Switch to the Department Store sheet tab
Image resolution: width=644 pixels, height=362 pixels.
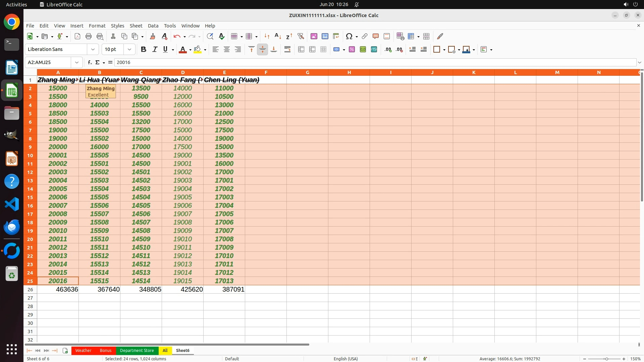[x=137, y=350]
